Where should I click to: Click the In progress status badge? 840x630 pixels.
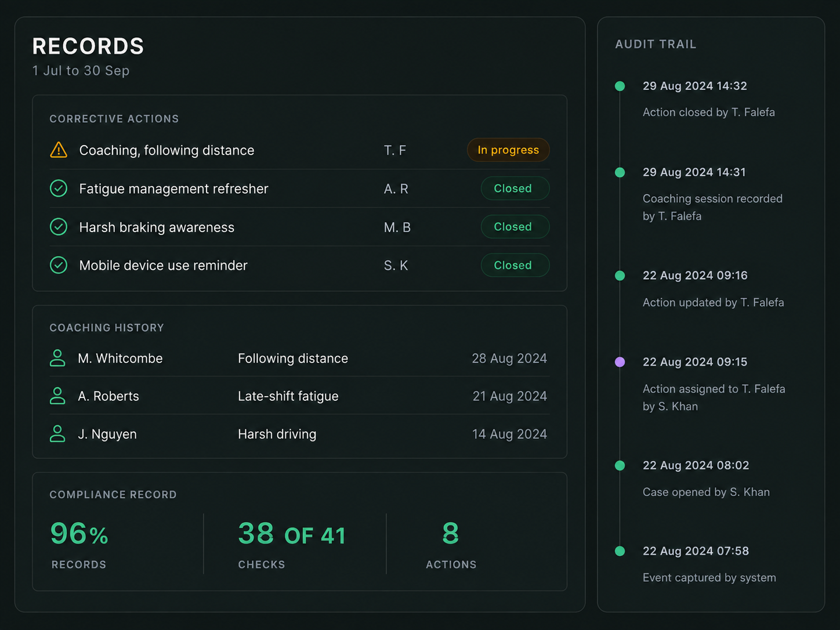tap(508, 150)
